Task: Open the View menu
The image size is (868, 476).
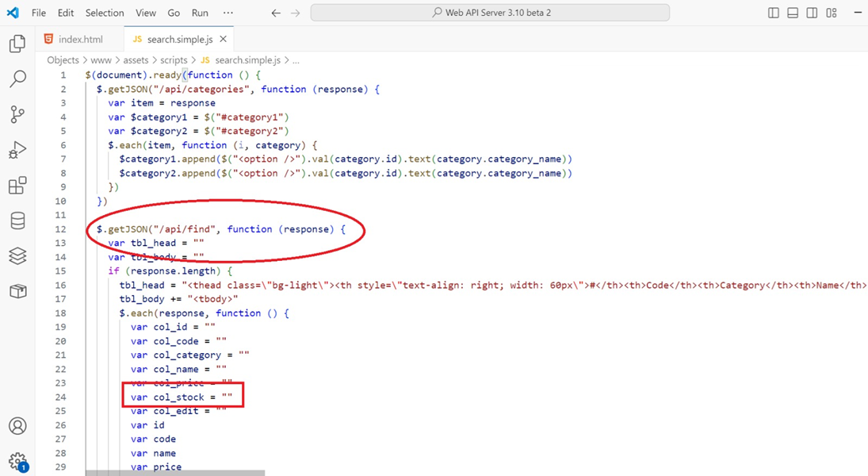Action: click(x=146, y=13)
